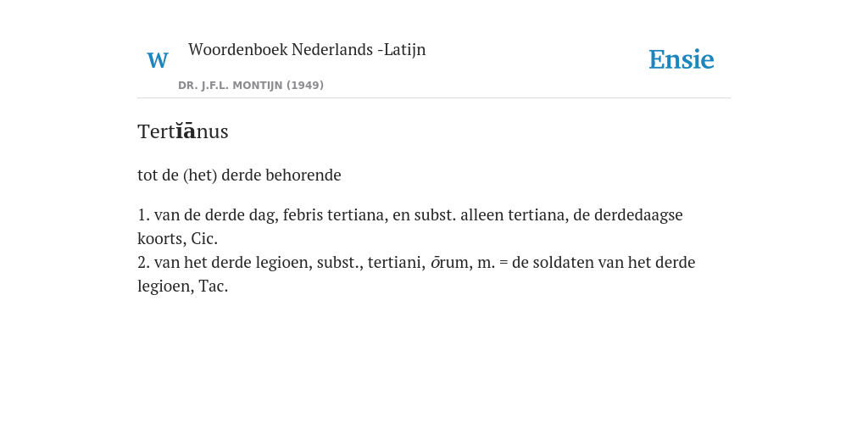Image resolution: width=868 pixels, height=434 pixels.
Task: Click author label DR. J.F.L. MONTIJN (1949)
Action: click(251, 86)
